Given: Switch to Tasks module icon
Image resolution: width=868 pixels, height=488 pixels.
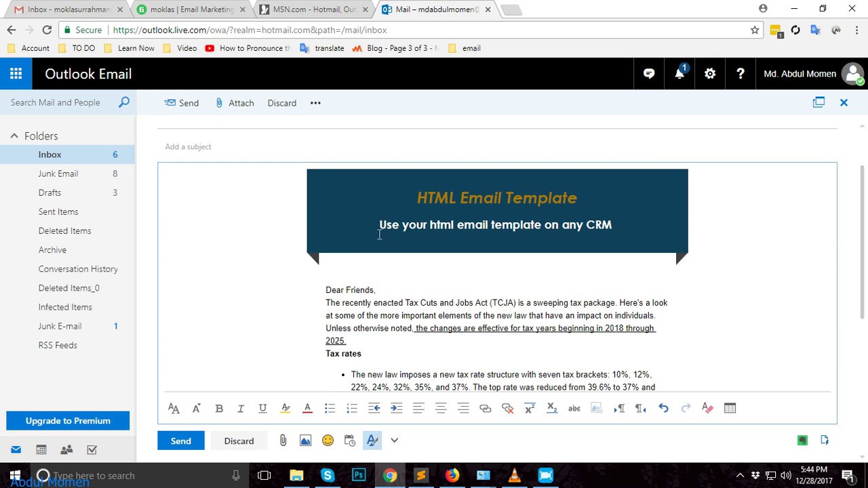Looking at the screenshot, I should pos(92,449).
